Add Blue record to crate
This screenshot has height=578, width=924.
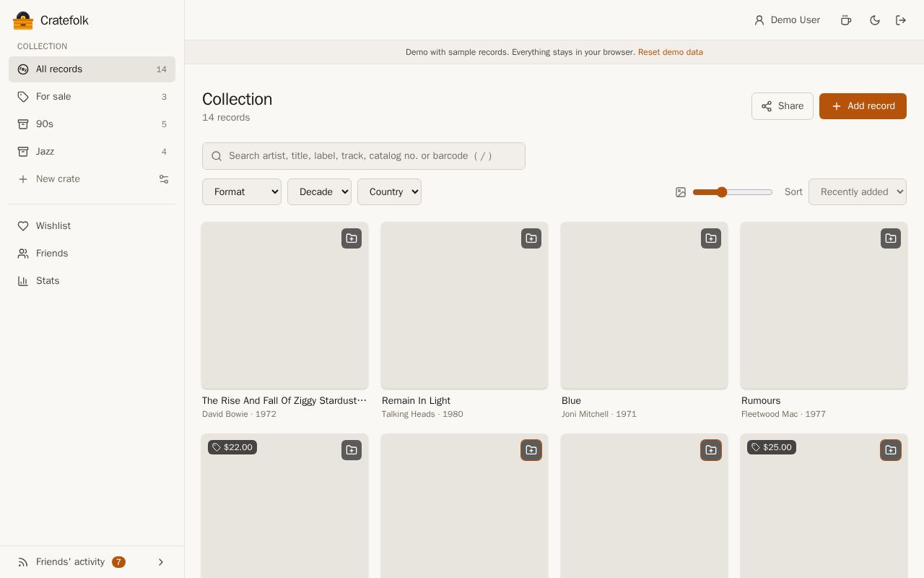tap(711, 238)
